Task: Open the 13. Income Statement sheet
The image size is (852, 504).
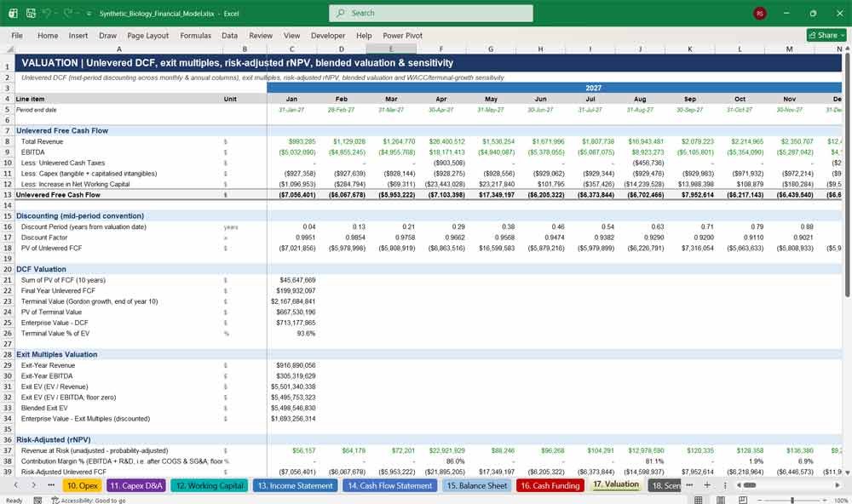Action: 295,485
